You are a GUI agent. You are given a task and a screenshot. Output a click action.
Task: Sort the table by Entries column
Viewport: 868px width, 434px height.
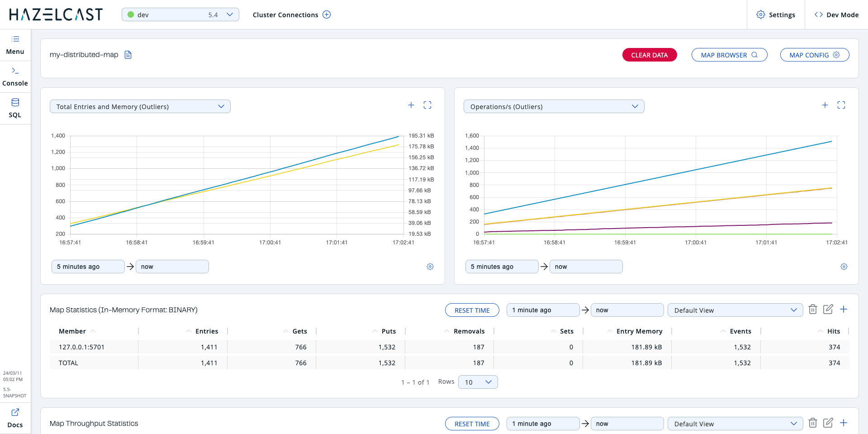tap(206, 331)
